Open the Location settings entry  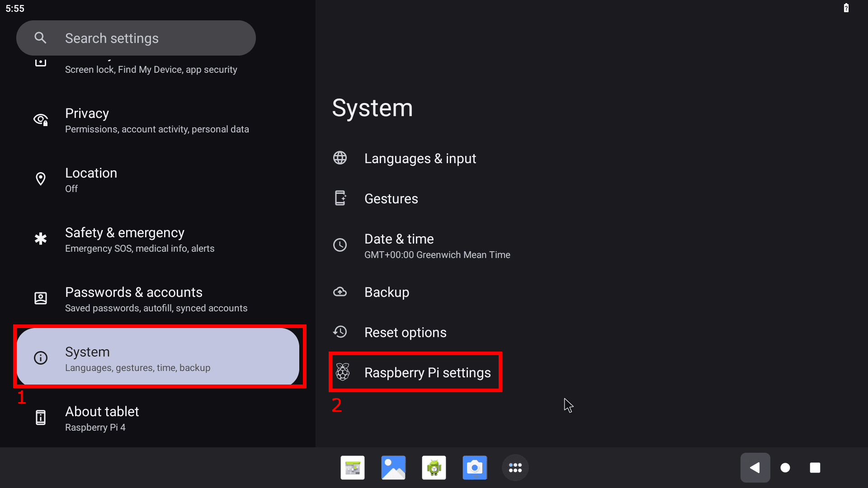158,180
